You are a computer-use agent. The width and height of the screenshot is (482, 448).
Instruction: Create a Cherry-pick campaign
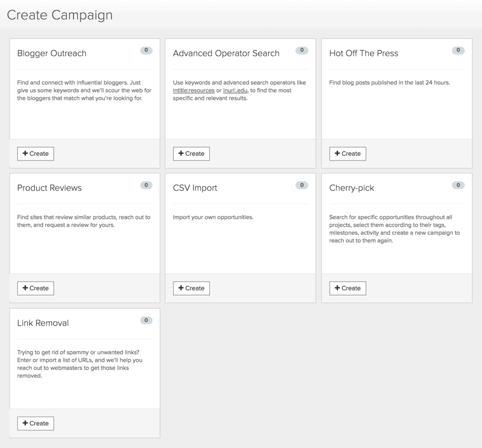348,288
